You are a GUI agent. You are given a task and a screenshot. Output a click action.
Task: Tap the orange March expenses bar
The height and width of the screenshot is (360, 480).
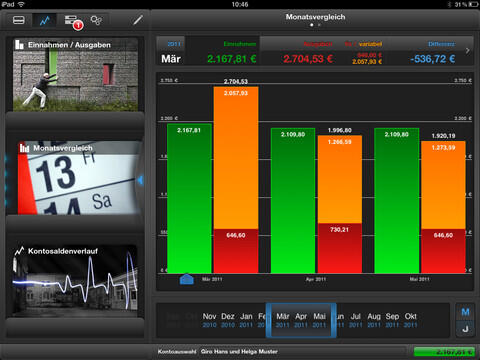tap(236, 158)
